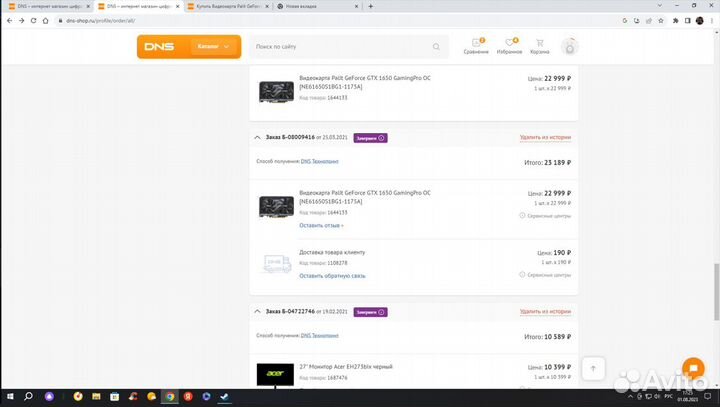Open the Избранное favorites heart icon
The image size is (720, 407).
(509, 46)
